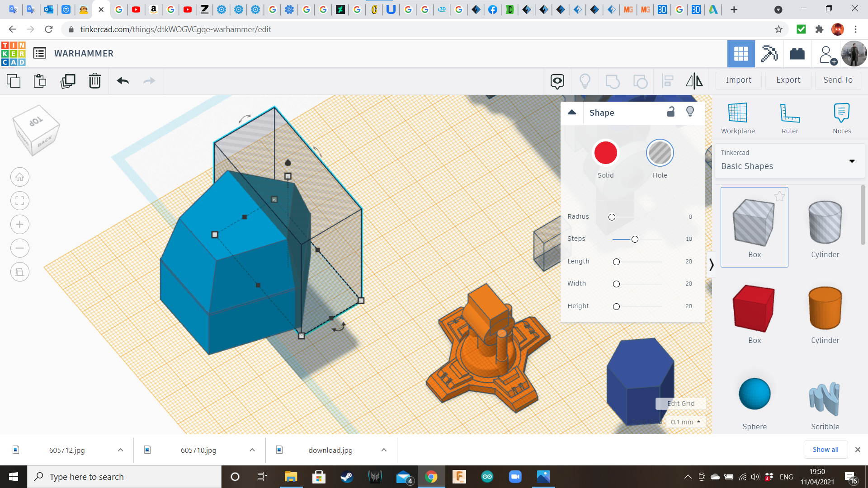This screenshot has width=868, height=488.
Task: Select the red Box shape thumbnail
Action: coord(754,309)
